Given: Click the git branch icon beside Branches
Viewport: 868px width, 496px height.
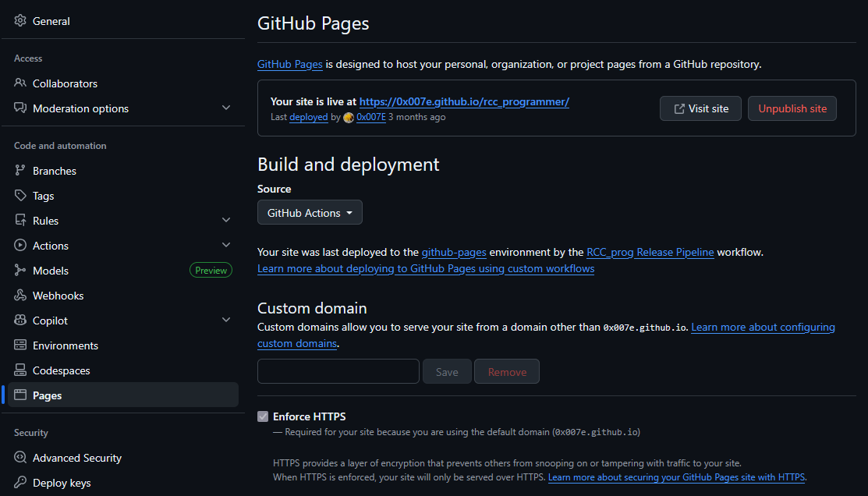Looking at the screenshot, I should coord(20,171).
